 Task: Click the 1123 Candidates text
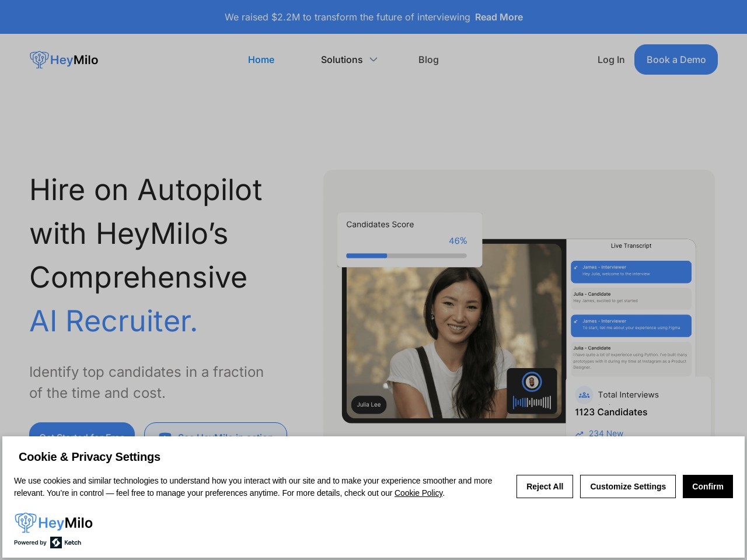click(x=611, y=412)
